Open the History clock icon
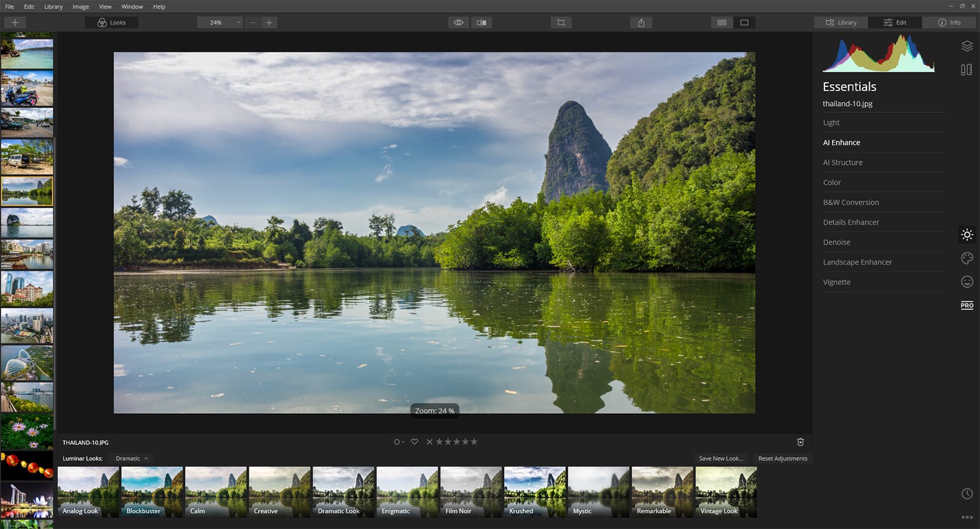Viewport: 980px width, 529px height. click(x=967, y=493)
